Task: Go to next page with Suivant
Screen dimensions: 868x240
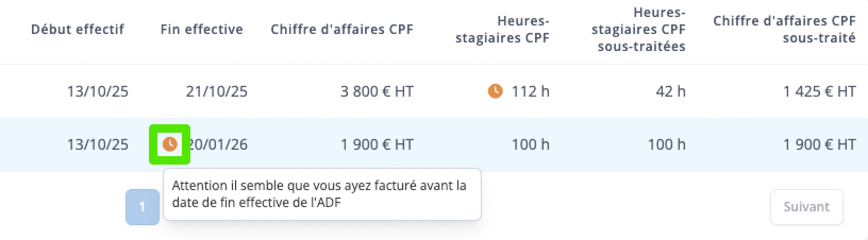Action: (806, 207)
